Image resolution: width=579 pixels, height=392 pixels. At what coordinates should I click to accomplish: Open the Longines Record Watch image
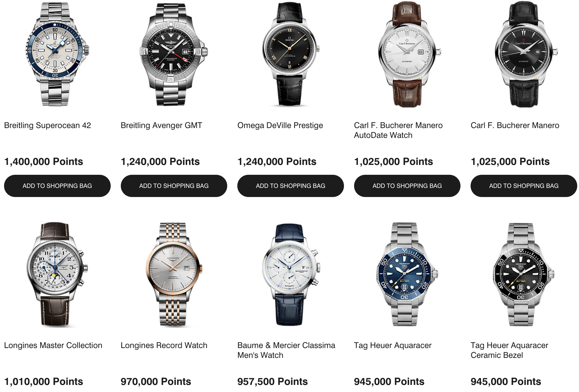click(174, 275)
